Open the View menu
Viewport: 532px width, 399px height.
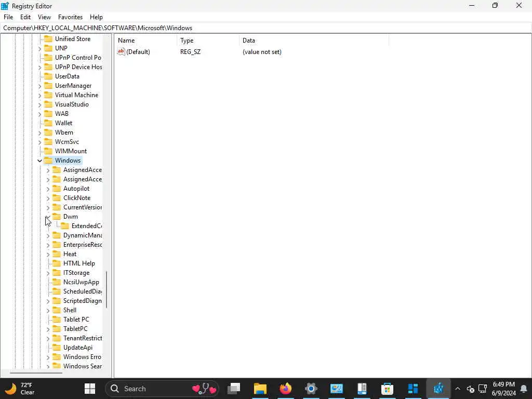coord(44,17)
